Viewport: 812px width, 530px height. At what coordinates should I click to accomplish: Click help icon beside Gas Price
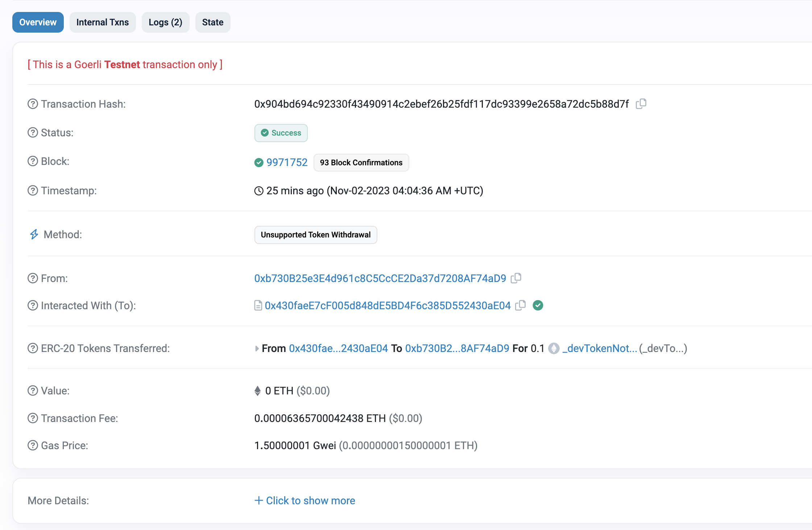33,445
